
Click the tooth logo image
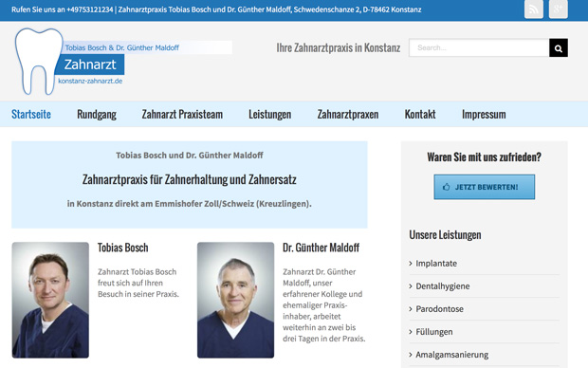38,62
